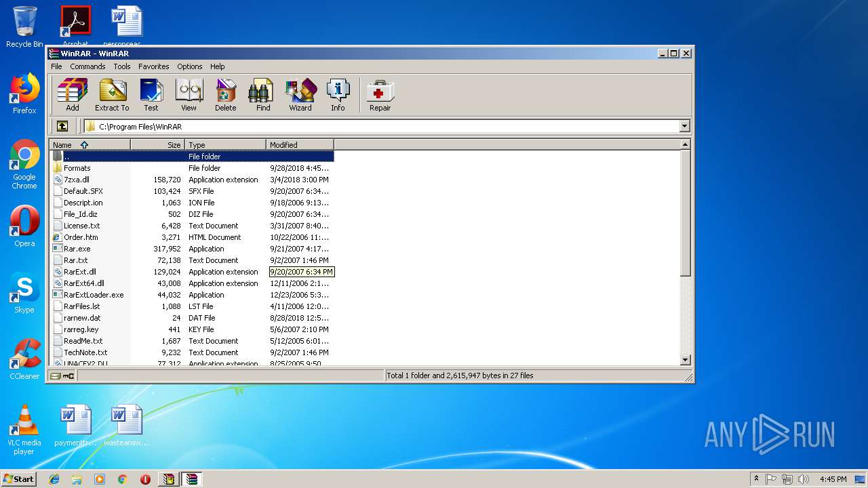The height and width of the screenshot is (488, 868).
Task: Open VLC media player shortcut
Action: tap(24, 430)
